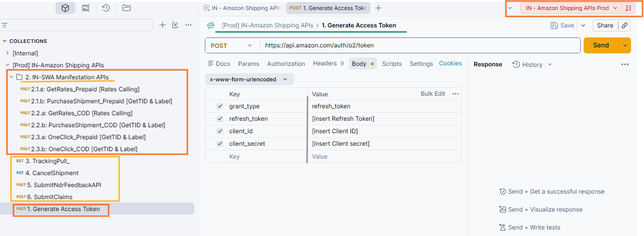Open the History clock icon in the sidebar

106,8
